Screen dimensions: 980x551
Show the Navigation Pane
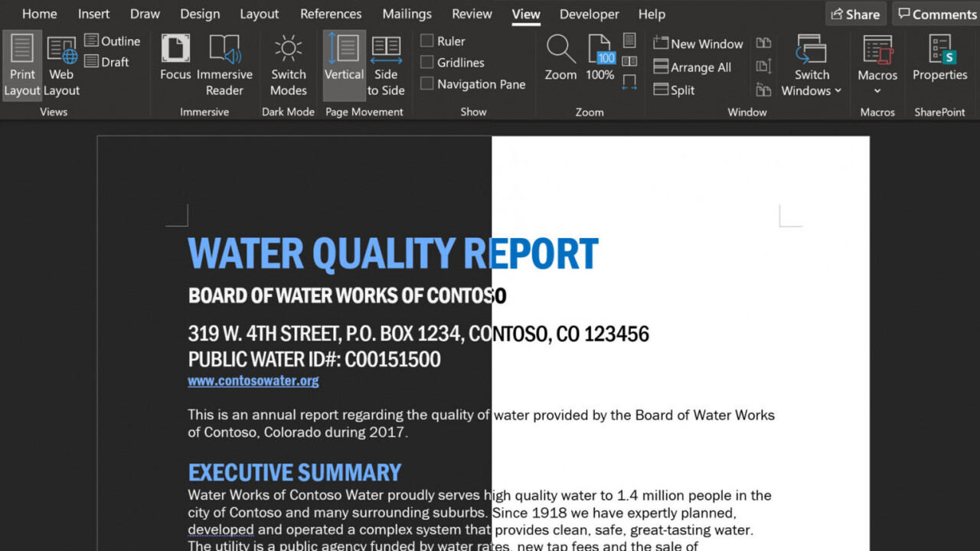pyautogui.click(x=427, y=84)
